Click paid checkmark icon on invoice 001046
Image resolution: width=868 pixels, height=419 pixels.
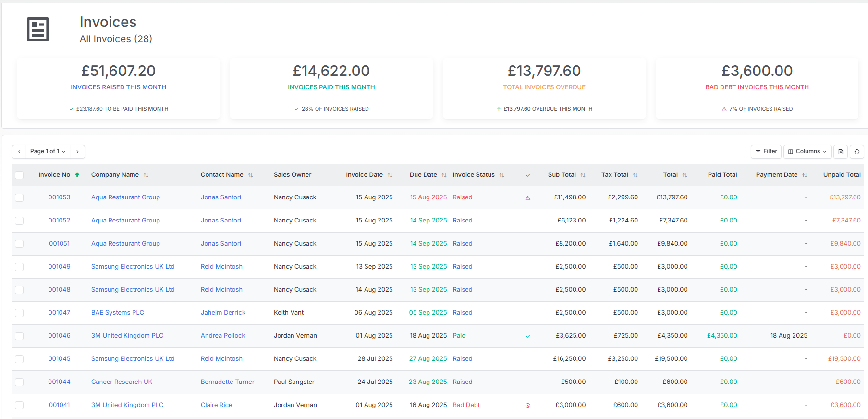click(x=528, y=336)
